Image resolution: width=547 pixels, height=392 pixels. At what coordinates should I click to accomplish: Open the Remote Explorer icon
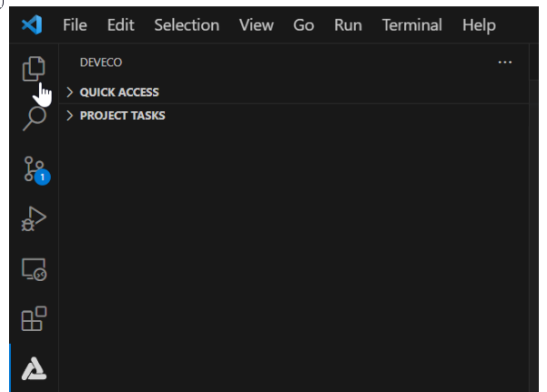click(34, 269)
